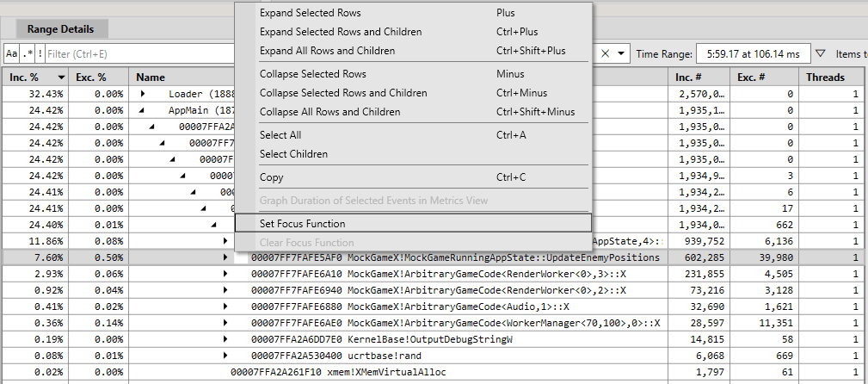Choose Collapse Selected Rows and Children

[414, 92]
